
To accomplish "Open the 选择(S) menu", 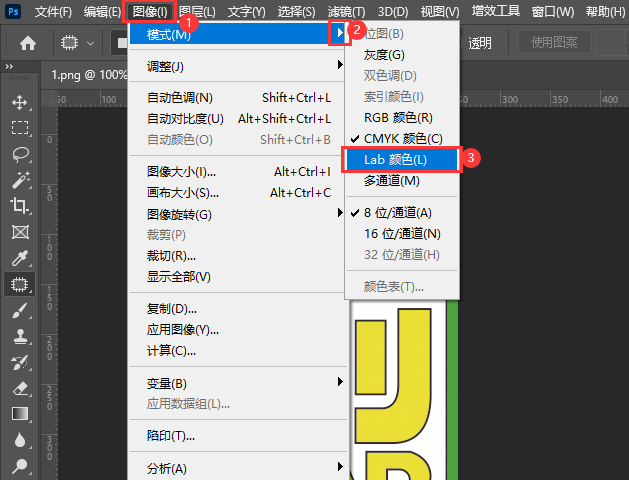I will point(296,12).
